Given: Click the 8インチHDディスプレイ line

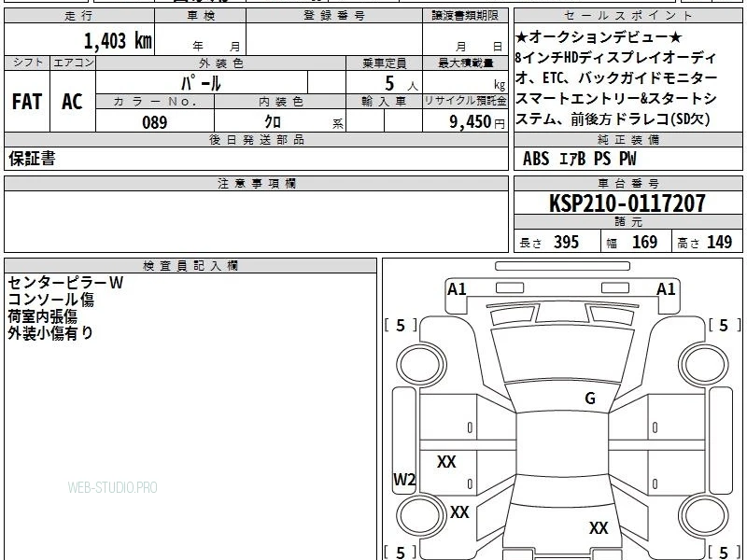Looking at the screenshot, I should (615, 58).
